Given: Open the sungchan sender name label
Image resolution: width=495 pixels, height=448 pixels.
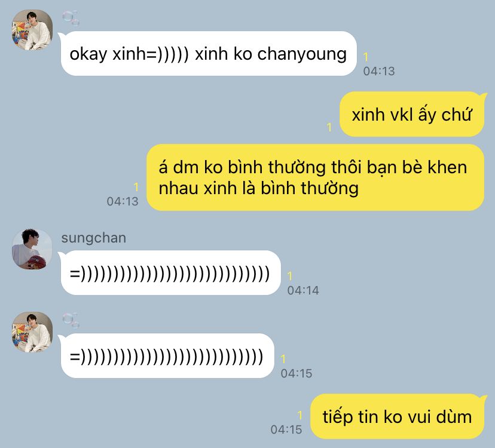Looking at the screenshot, I should 94,238.
